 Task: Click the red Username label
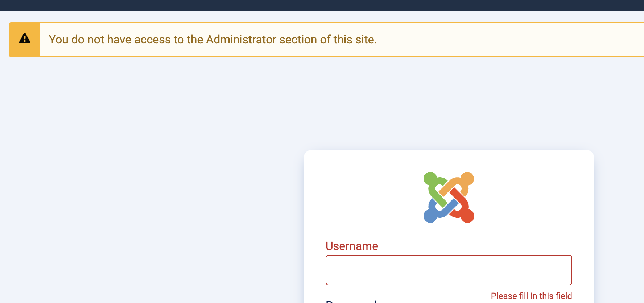(352, 246)
